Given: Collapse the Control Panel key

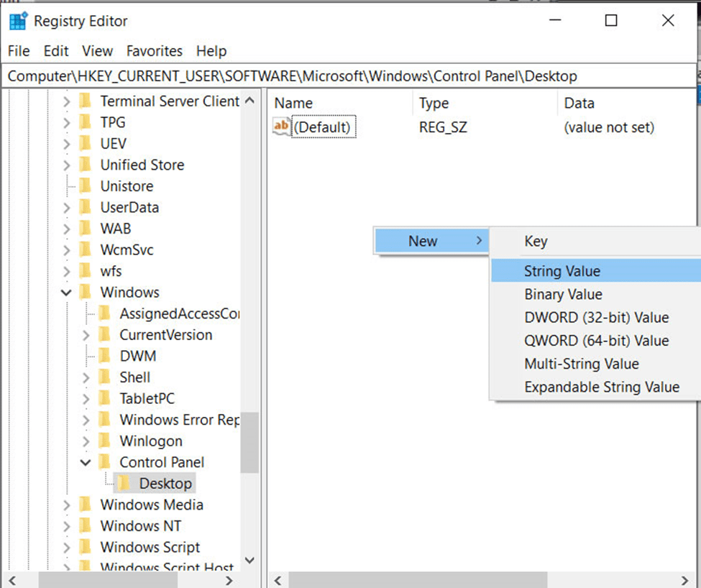Looking at the screenshot, I should (86, 462).
